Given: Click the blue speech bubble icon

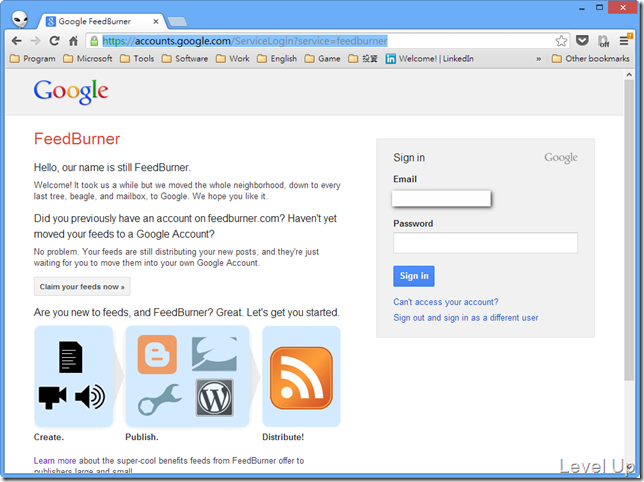Looking at the screenshot, I should [x=214, y=354].
